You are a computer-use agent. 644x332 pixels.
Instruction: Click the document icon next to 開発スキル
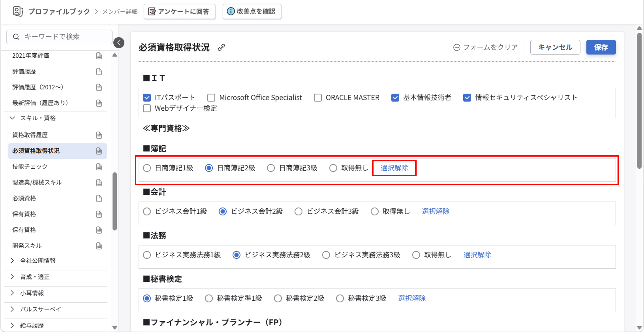point(99,246)
